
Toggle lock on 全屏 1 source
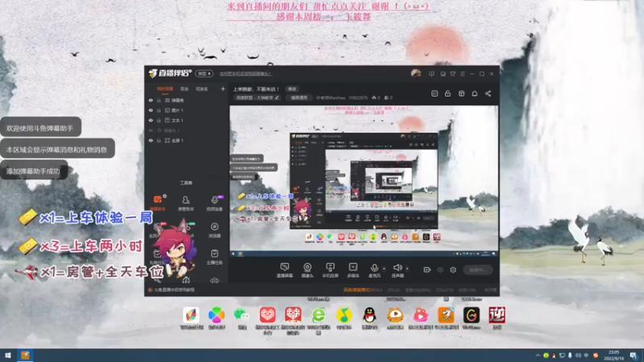159,140
